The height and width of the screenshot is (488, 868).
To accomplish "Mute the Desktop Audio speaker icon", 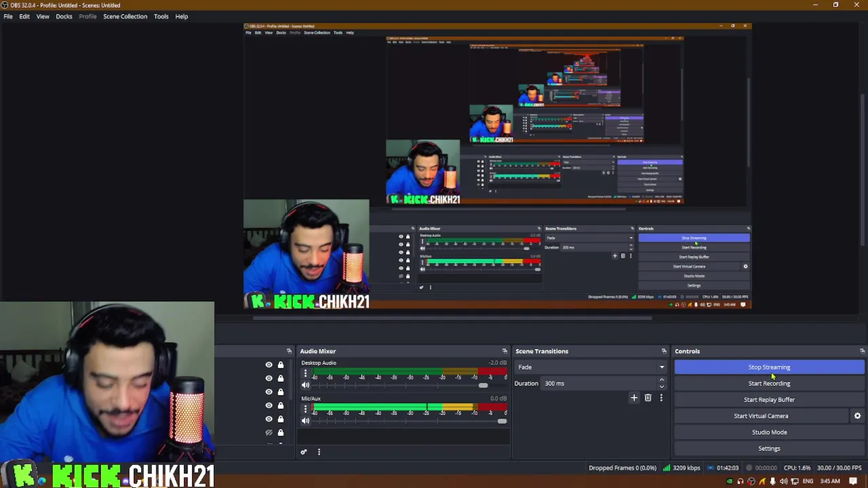I will 305,385.
